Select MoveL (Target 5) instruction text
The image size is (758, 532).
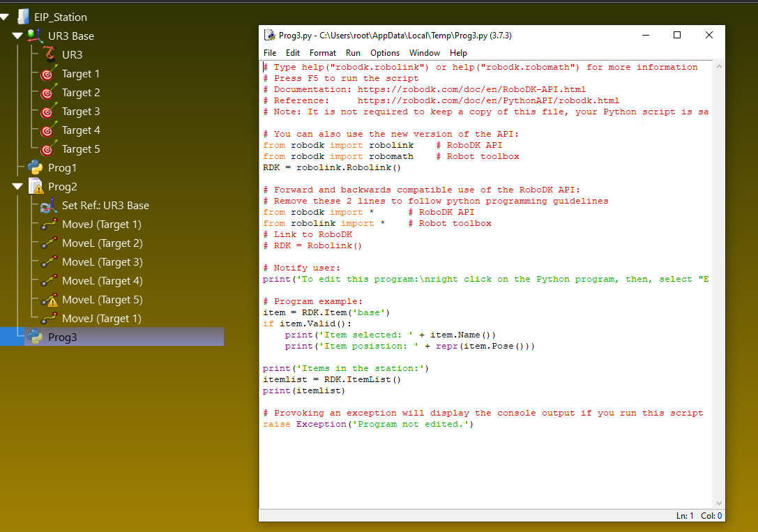pos(102,300)
